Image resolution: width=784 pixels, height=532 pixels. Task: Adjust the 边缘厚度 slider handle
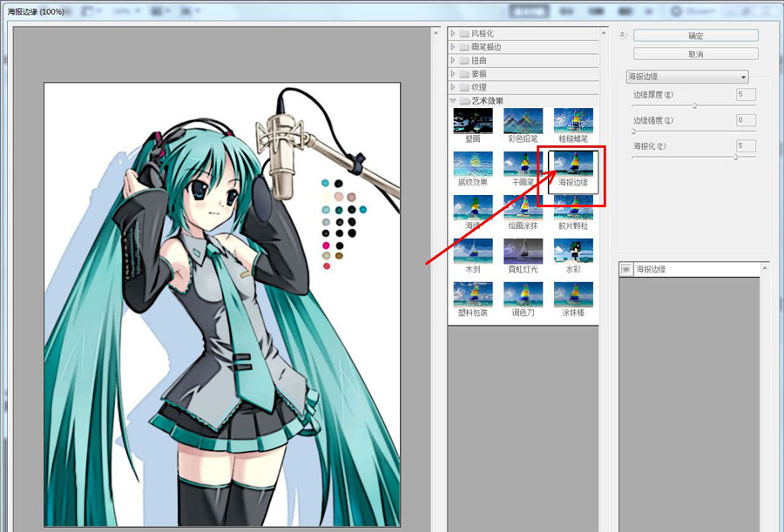pyautogui.click(x=695, y=105)
